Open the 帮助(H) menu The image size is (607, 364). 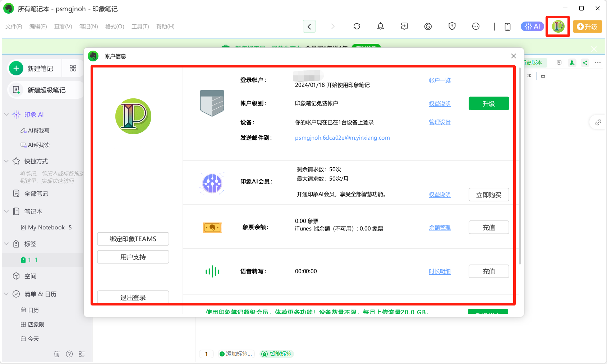point(165,27)
